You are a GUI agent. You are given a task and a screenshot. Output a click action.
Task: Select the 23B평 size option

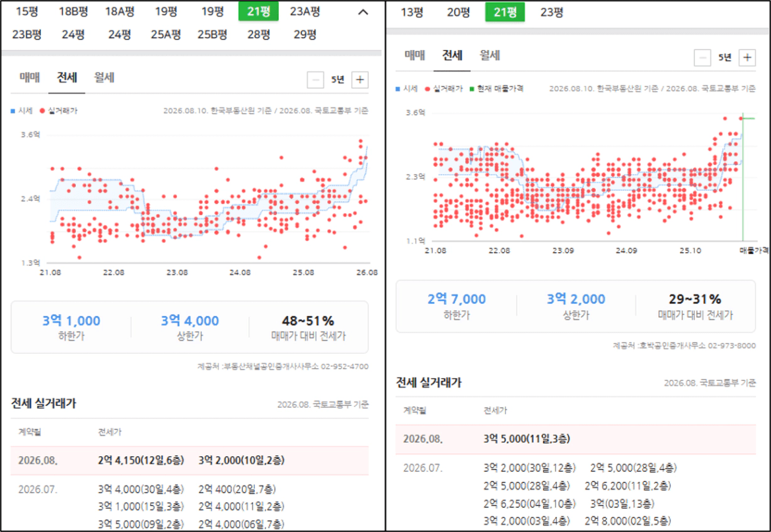pyautogui.click(x=26, y=34)
